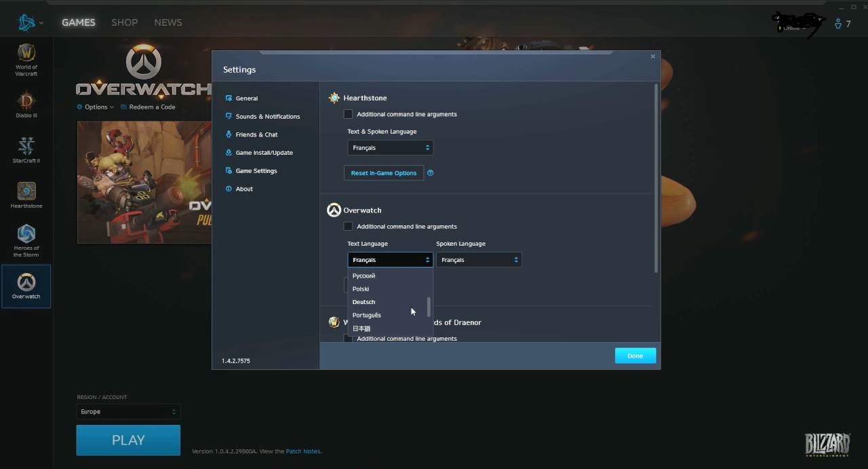Click the Hearthstone section icon in Settings
The height and width of the screenshot is (469, 868).
click(334, 98)
